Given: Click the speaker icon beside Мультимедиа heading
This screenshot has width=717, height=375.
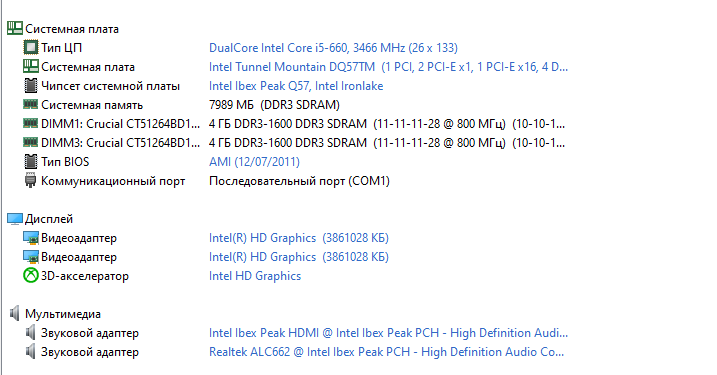Looking at the screenshot, I should point(15,314).
